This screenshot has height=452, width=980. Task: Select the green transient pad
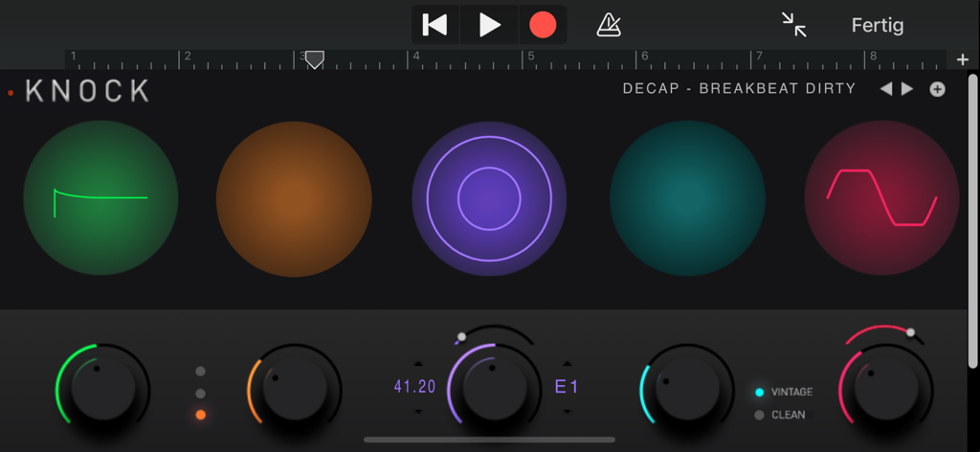[x=100, y=198]
